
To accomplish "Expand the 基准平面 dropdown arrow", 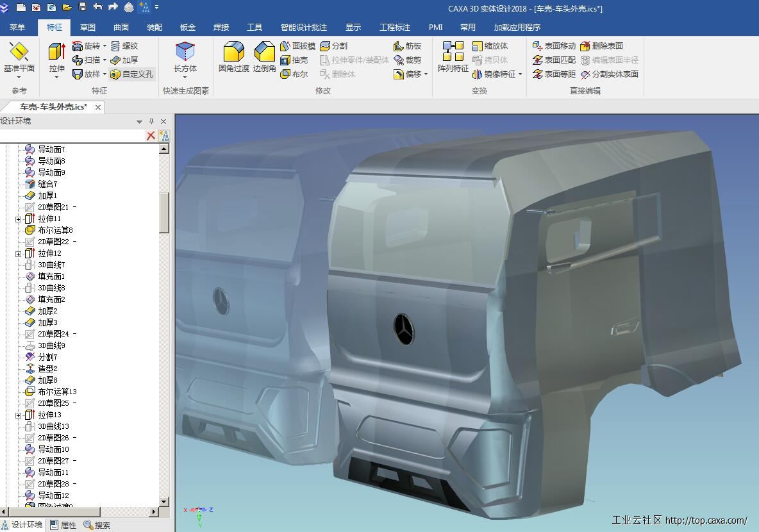I will pos(19,78).
